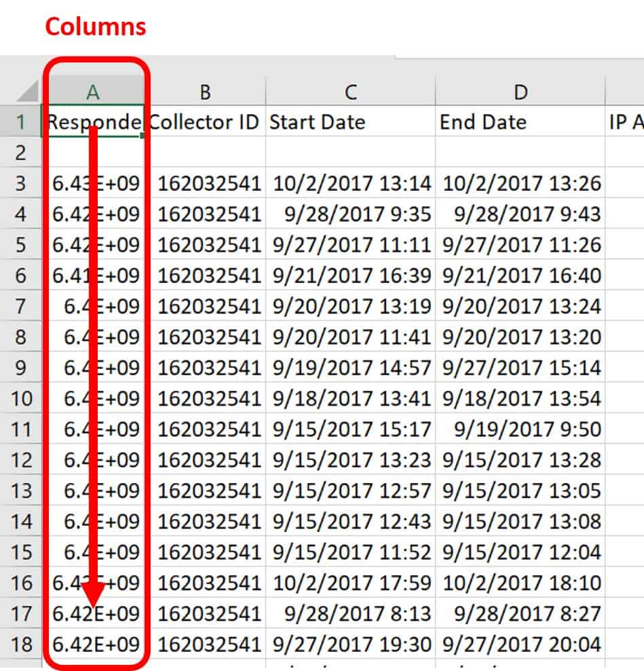The width and height of the screenshot is (644, 671).
Task: Select column D header
Action: [x=520, y=92]
